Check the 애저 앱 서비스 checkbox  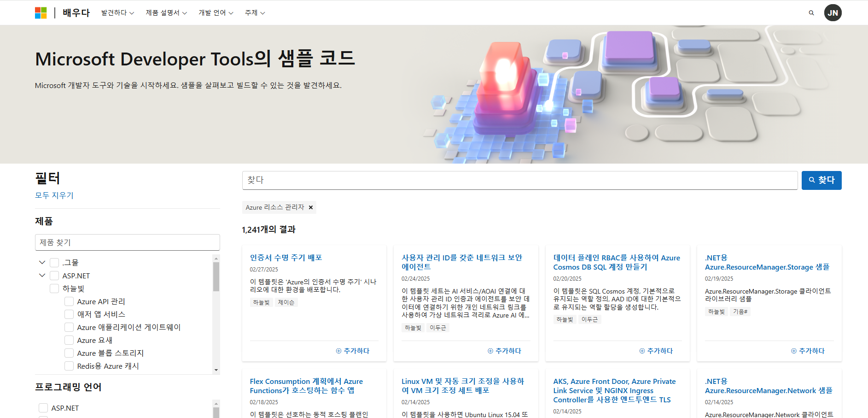(69, 314)
